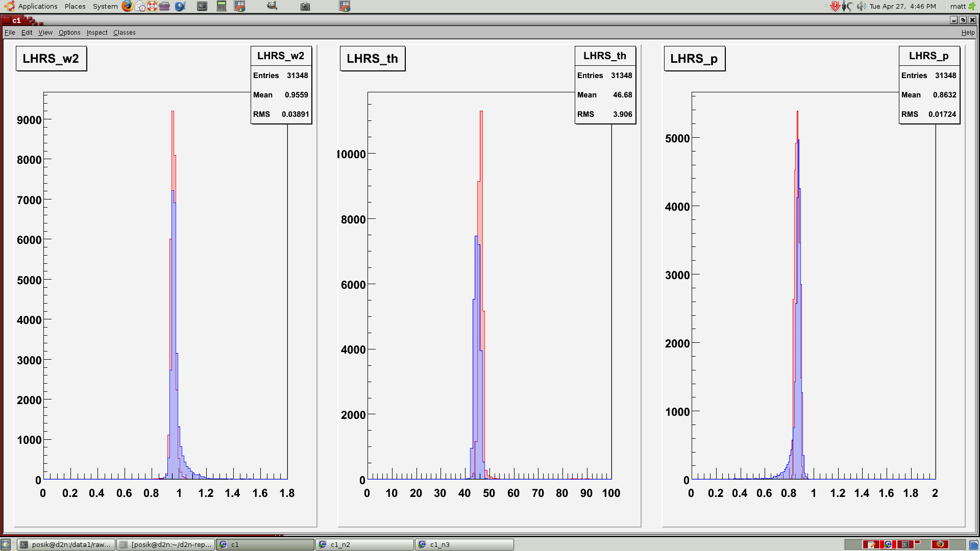Click the matt user name

[x=958, y=6]
